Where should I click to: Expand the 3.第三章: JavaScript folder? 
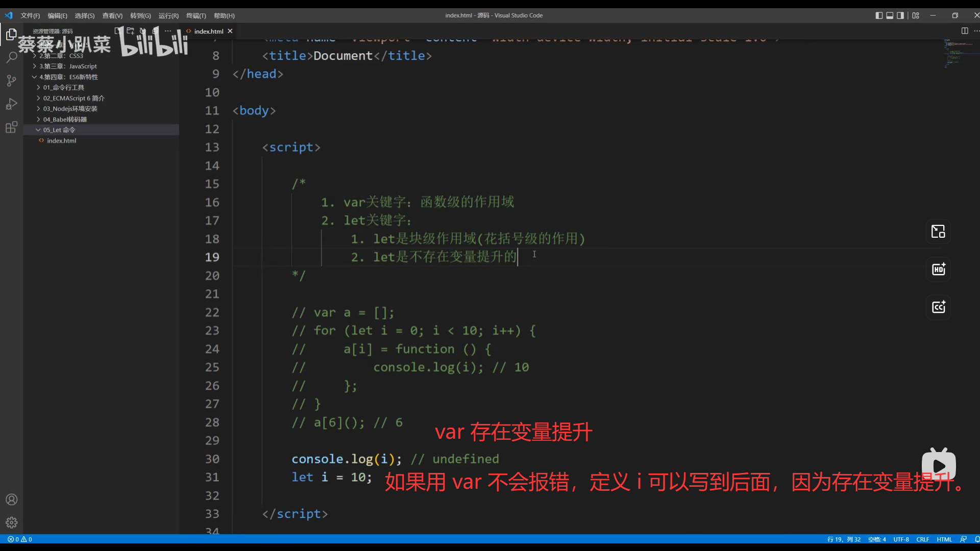[68, 66]
